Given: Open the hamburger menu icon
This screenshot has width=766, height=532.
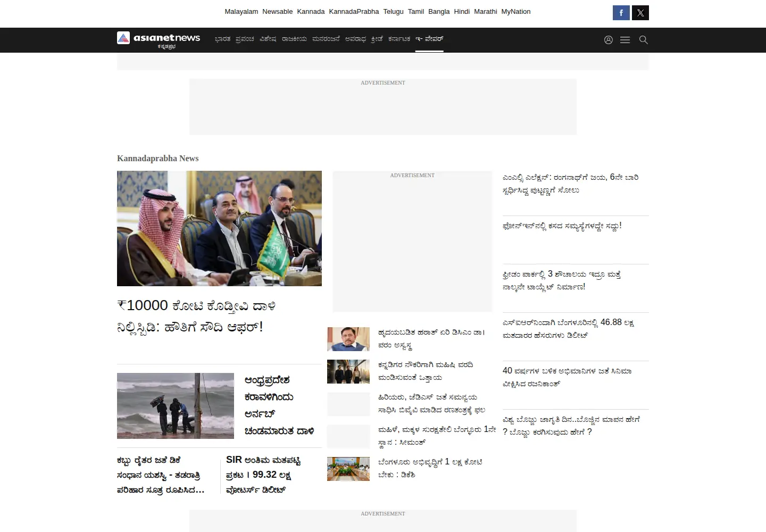Looking at the screenshot, I should coord(625,40).
